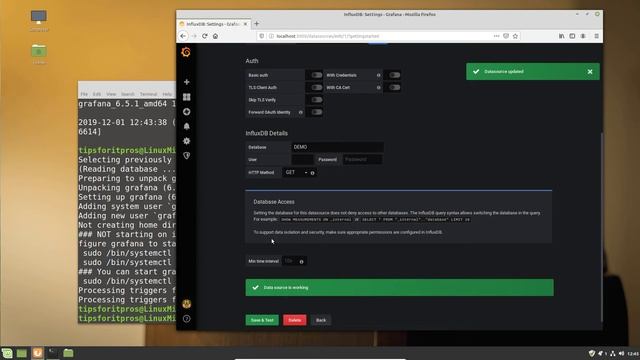
Task: Click the Grafana page vertical scrollbar
Action: point(601,227)
